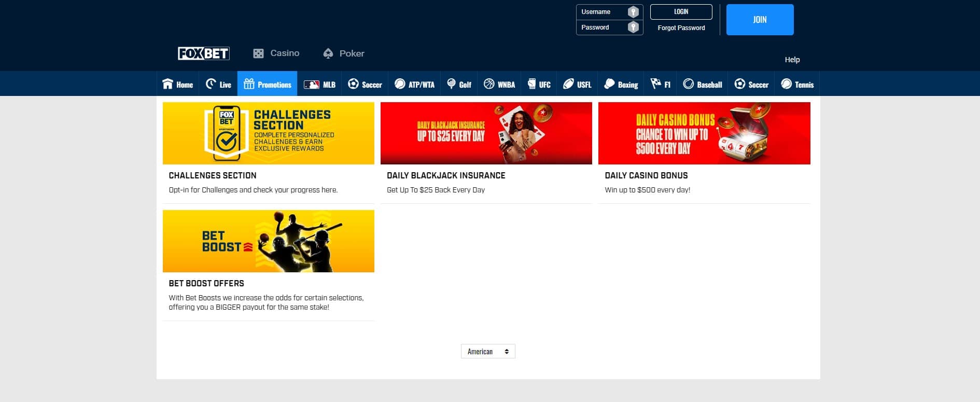Open the Help link
The height and width of the screenshot is (402, 980).
(x=792, y=60)
